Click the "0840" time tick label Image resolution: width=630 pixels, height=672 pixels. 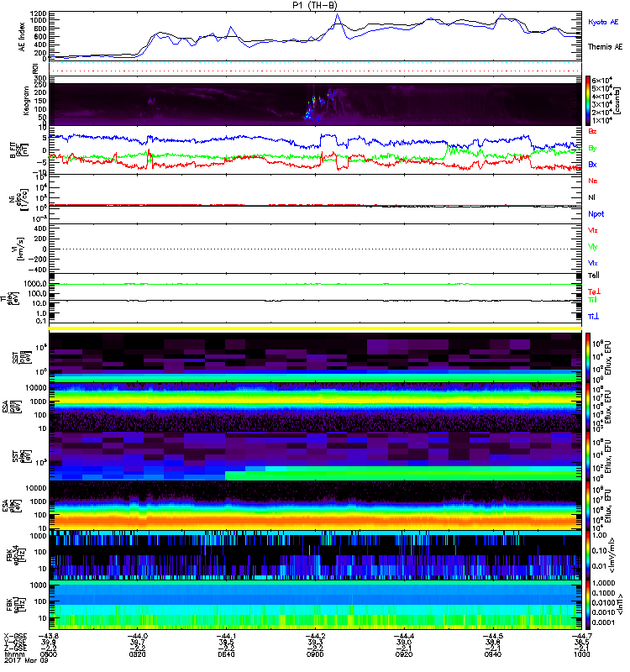click(226, 654)
